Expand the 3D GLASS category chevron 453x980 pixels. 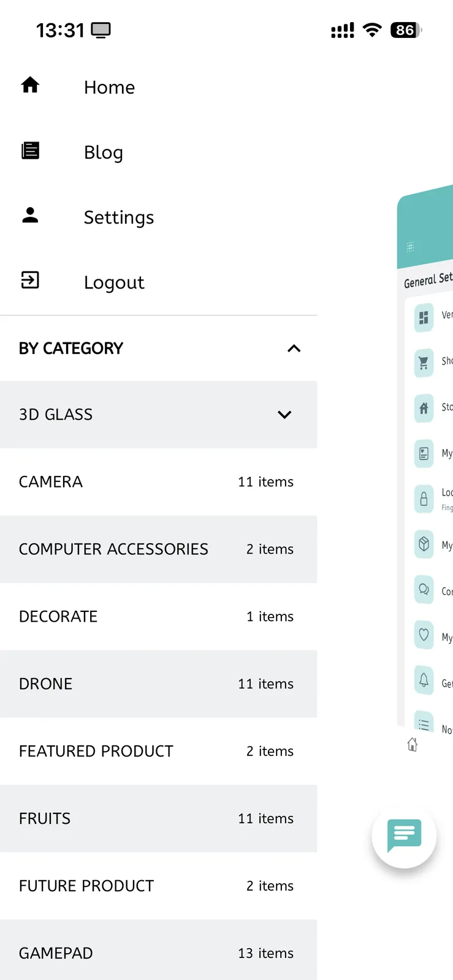(x=284, y=415)
